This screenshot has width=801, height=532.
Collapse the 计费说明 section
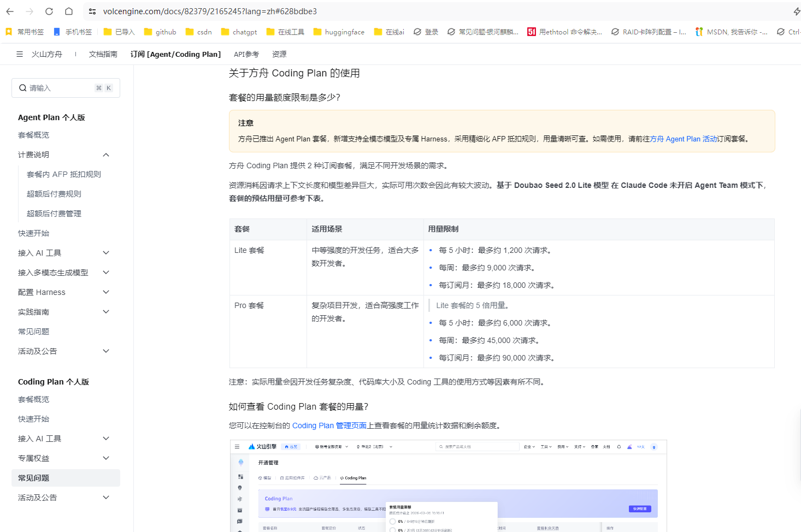click(106, 155)
